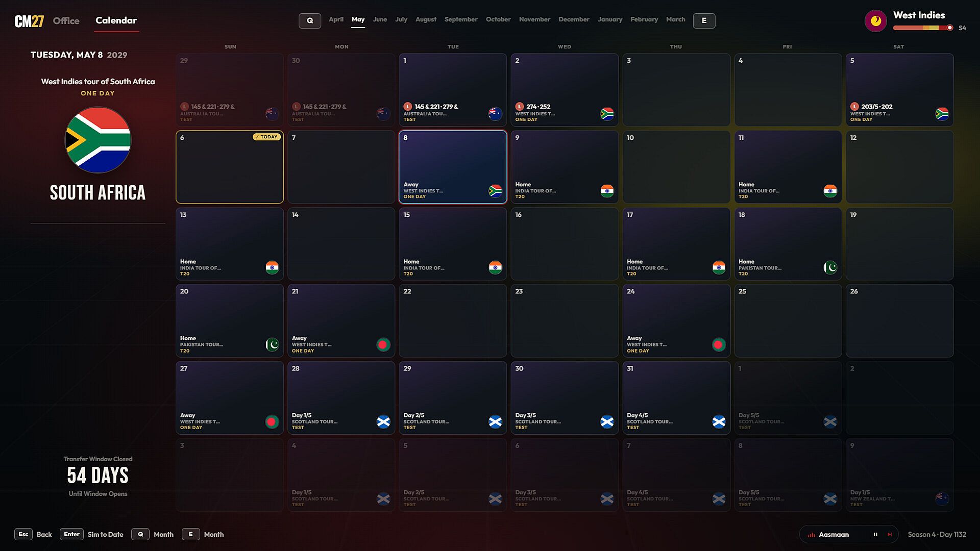
Task: Go to next month with top E key
Action: tap(704, 20)
